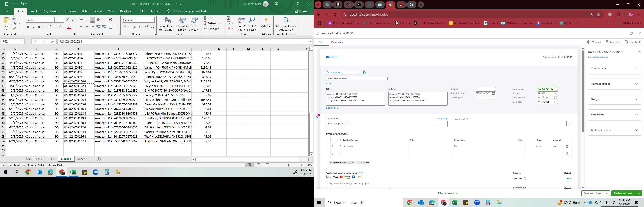Click the AutoSum sigma icon
Screen dimensions: 644x207
pyautogui.click(x=229, y=18)
